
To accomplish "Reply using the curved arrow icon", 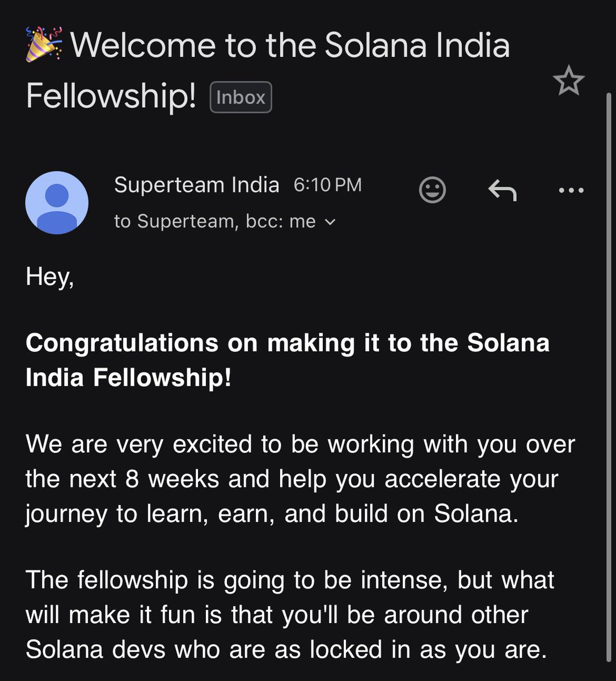I will coord(503,191).
